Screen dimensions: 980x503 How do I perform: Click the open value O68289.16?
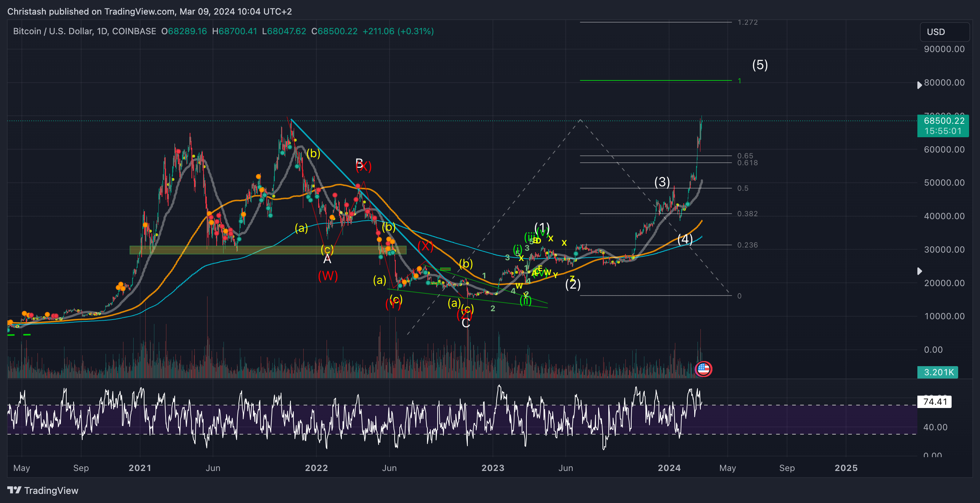(x=184, y=31)
